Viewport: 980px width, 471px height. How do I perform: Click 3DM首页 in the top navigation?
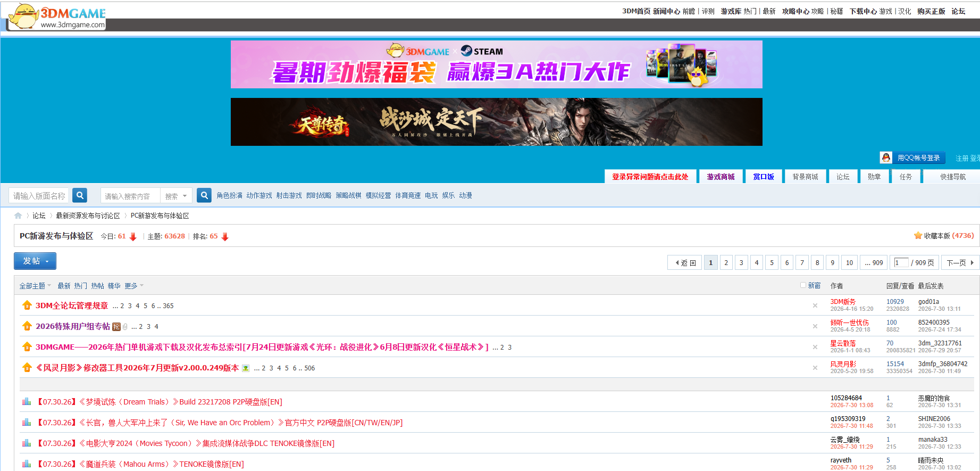636,11
